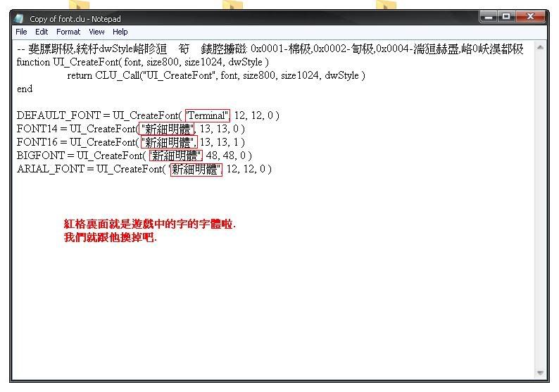This screenshot has height=392, width=559.
Task: Click the boxed font name on the BIGFONT line
Action: [175, 156]
